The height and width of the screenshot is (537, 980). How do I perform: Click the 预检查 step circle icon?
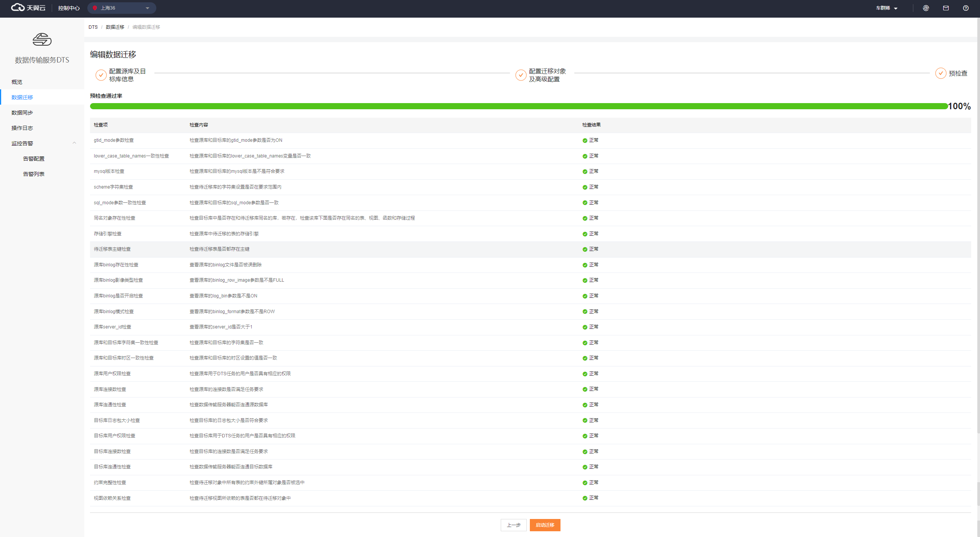point(941,73)
